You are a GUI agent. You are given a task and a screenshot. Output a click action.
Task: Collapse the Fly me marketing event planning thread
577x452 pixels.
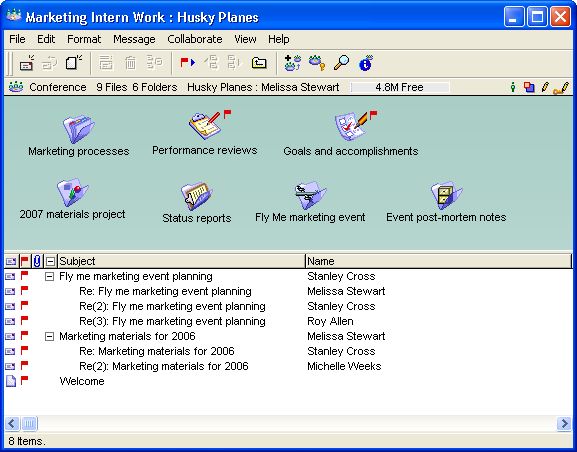click(49, 276)
